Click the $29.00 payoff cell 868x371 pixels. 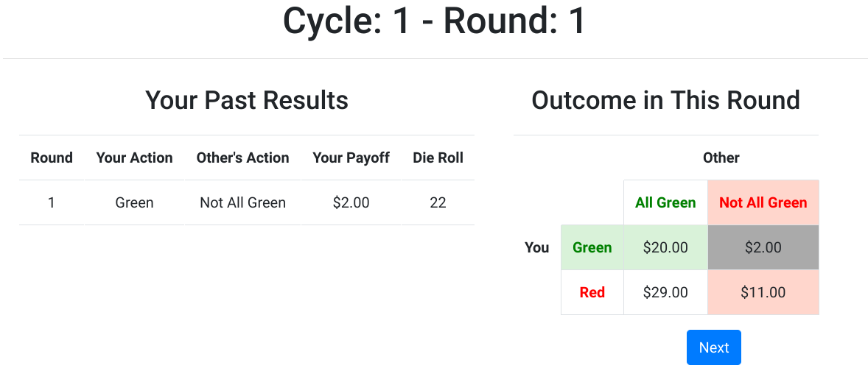click(665, 292)
